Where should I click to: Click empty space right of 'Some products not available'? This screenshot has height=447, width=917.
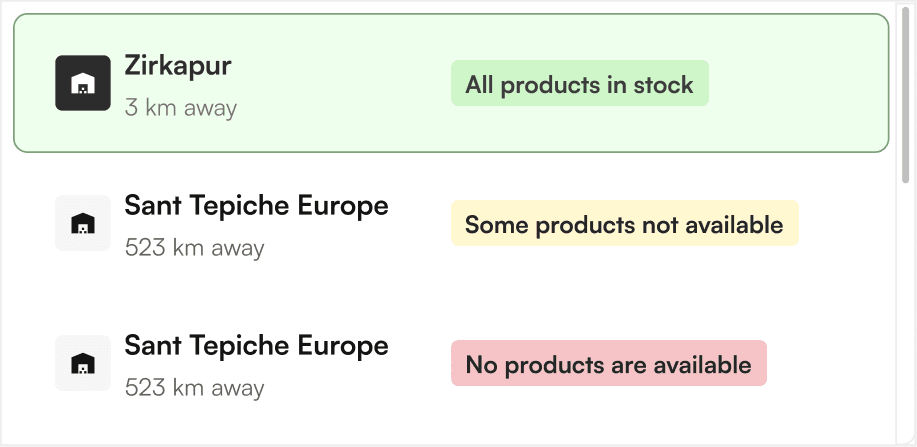[850, 224]
